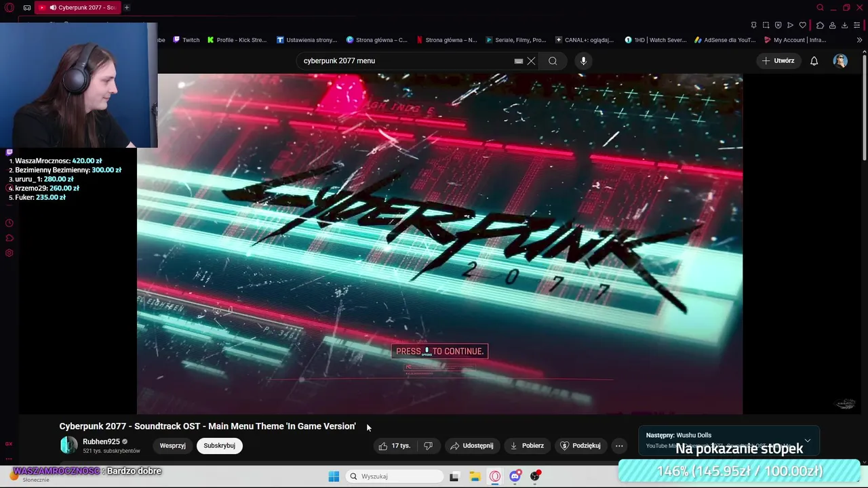Screen dimensions: 868x488
Task: Open the My Account | Infra... bookmark
Action: pyautogui.click(x=795, y=40)
